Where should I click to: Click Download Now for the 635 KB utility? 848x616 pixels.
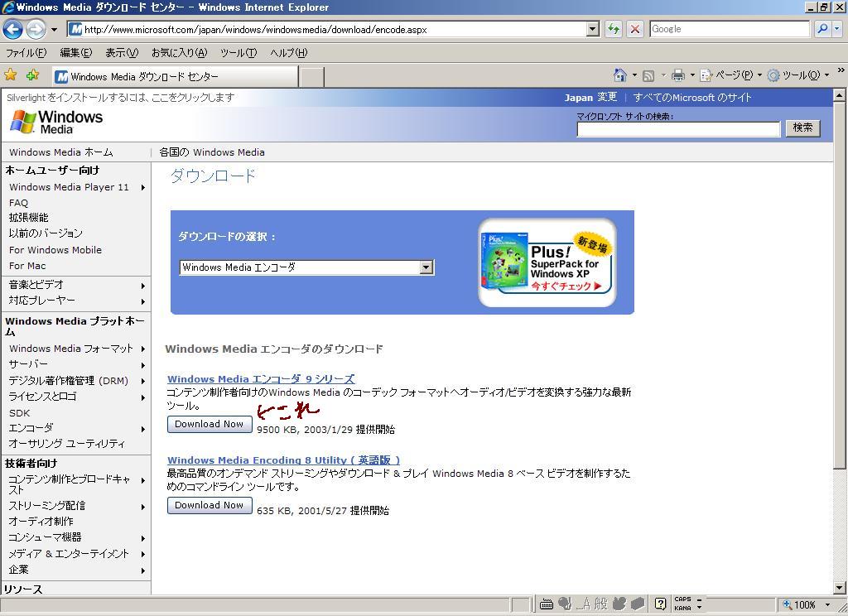tap(210, 505)
